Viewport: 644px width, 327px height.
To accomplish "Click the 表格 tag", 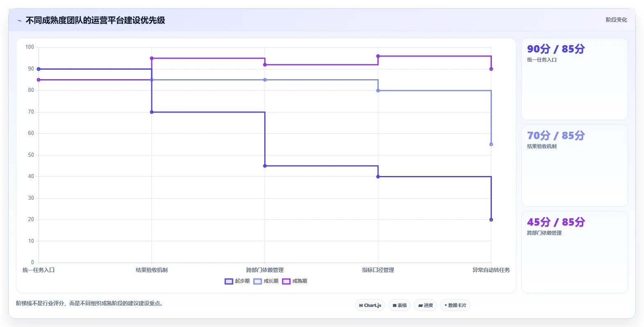I will tap(400, 305).
